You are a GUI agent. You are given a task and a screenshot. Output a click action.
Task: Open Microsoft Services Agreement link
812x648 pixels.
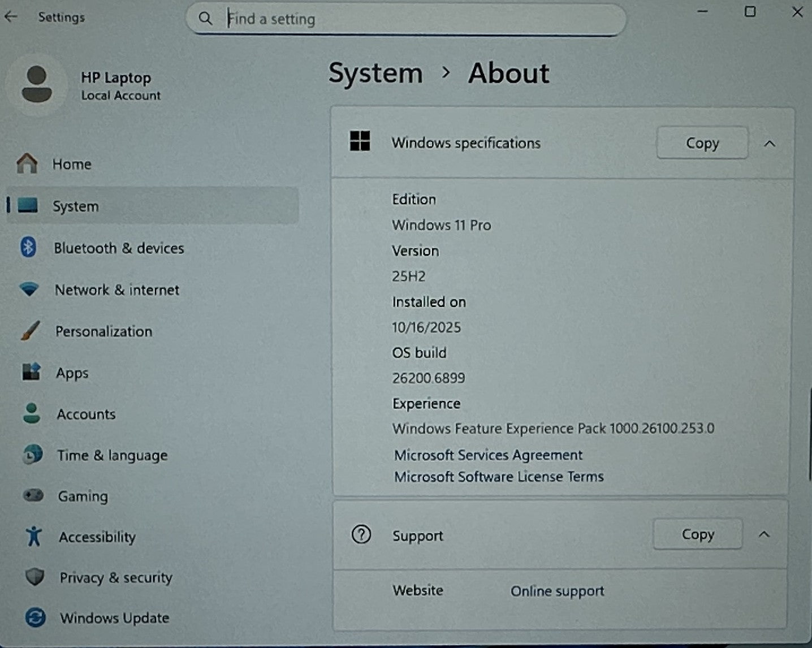point(488,455)
